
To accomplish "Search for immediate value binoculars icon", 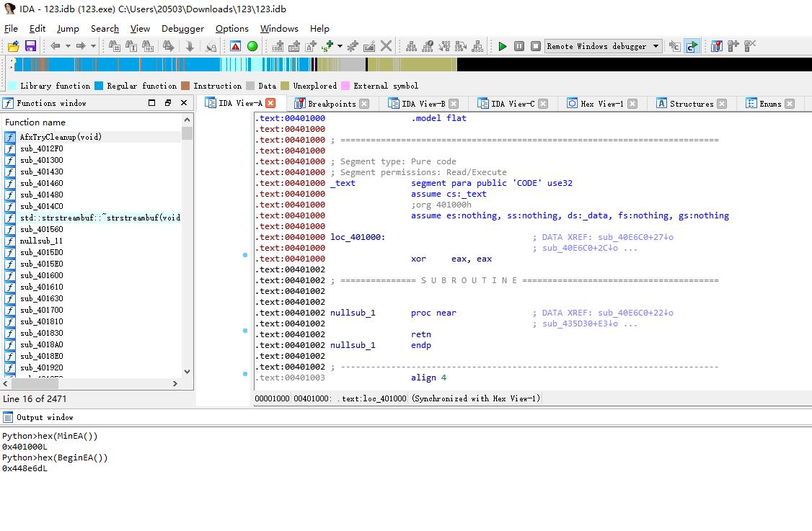I will click(115, 46).
